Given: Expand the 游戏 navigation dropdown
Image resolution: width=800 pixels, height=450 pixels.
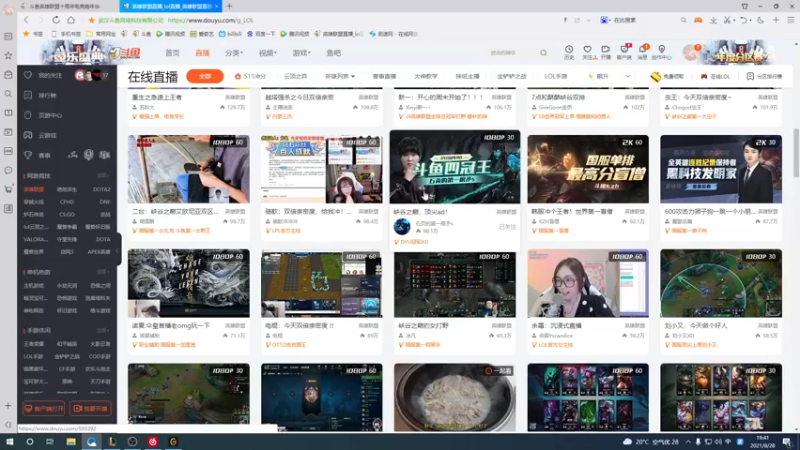Looking at the screenshot, I should [301, 53].
